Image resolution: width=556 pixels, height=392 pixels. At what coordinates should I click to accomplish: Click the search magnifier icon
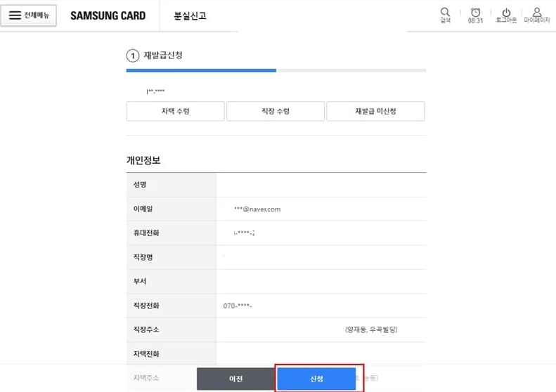point(445,13)
